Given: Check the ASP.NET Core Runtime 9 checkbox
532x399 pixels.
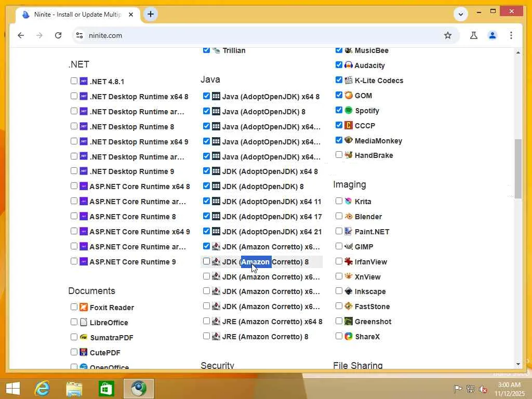Looking at the screenshot, I should (x=74, y=261).
